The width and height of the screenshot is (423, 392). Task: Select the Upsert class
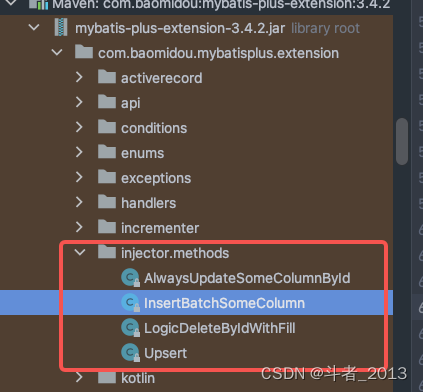(x=166, y=353)
